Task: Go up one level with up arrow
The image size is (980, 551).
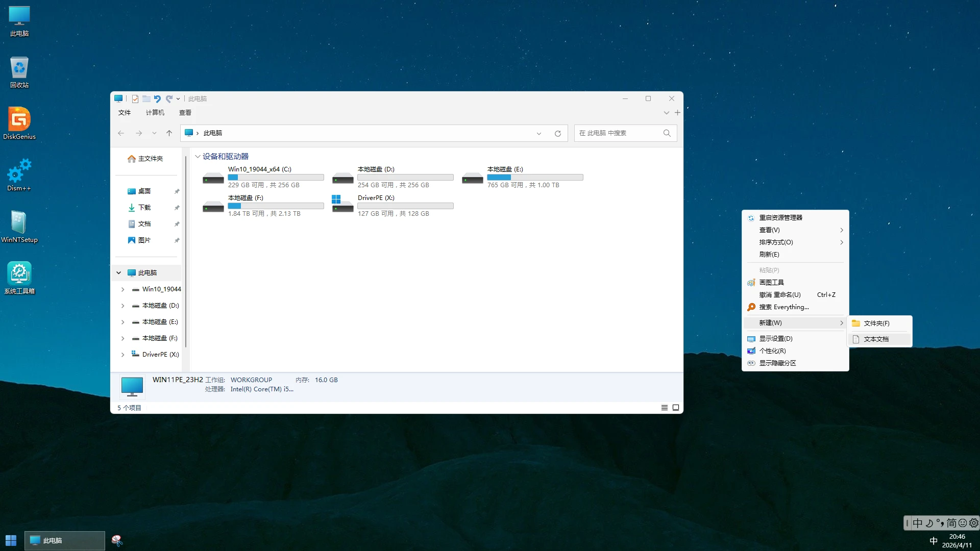Action: [169, 133]
